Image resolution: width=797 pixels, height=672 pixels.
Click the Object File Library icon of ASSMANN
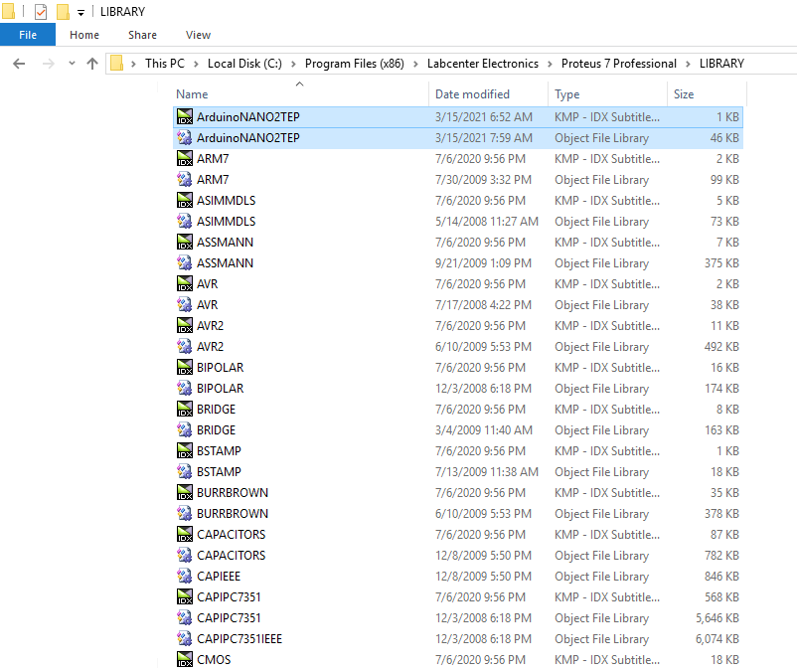click(185, 262)
